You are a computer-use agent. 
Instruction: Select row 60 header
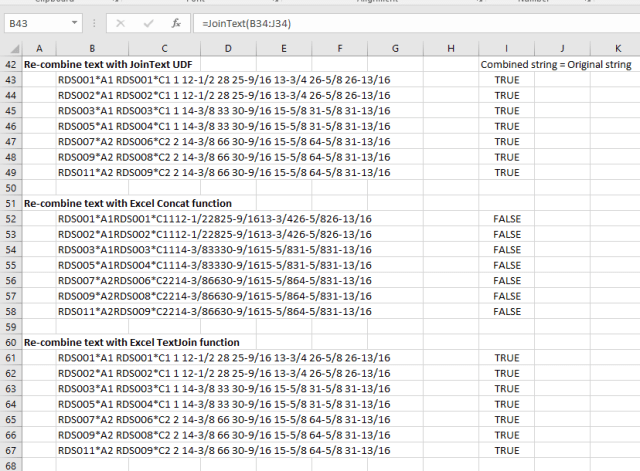[10, 342]
